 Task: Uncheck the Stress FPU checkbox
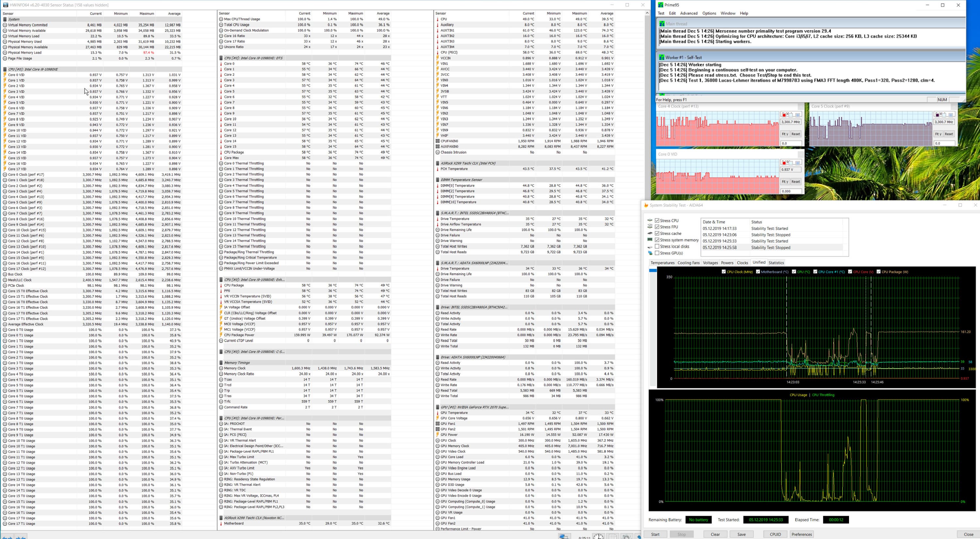(x=657, y=227)
